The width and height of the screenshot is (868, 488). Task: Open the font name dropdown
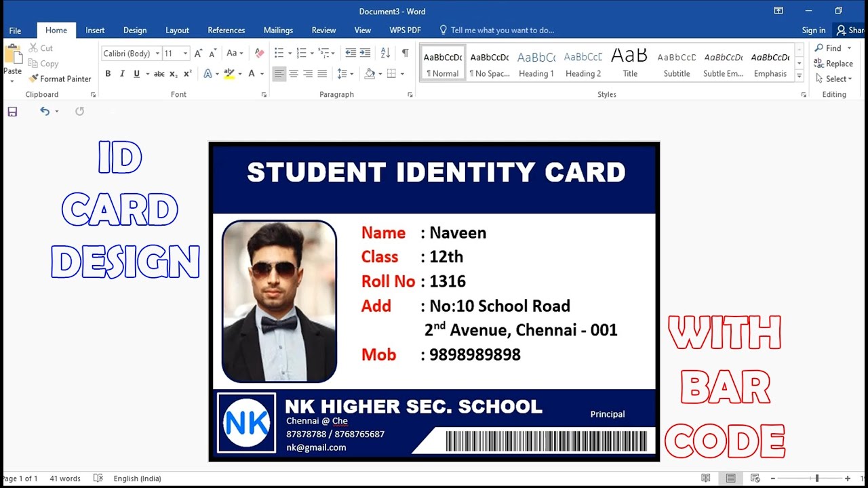[157, 54]
